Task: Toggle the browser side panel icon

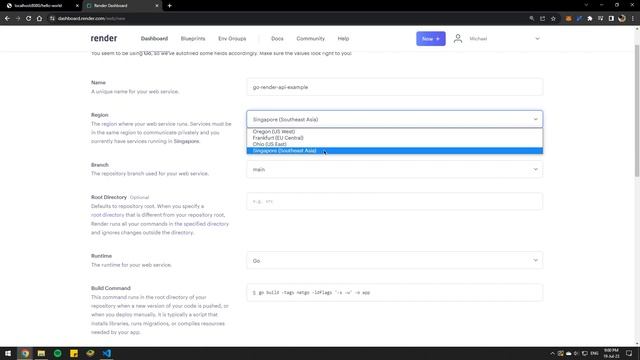Action: (x=611, y=18)
